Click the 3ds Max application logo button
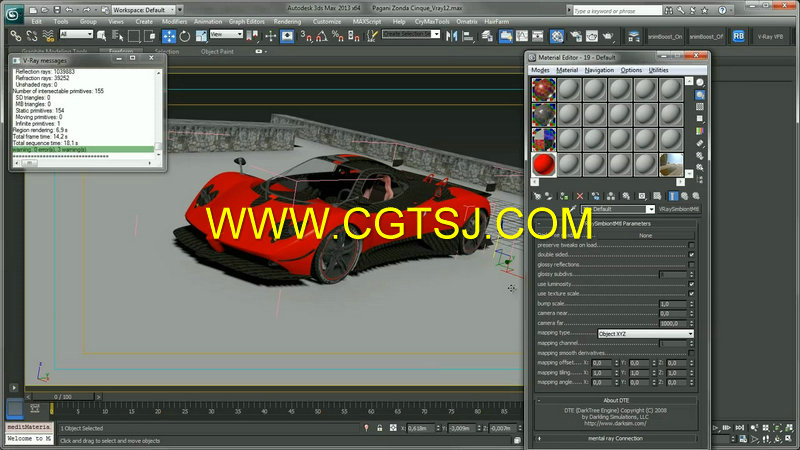This screenshot has height=450, width=800. pyautogui.click(x=13, y=14)
